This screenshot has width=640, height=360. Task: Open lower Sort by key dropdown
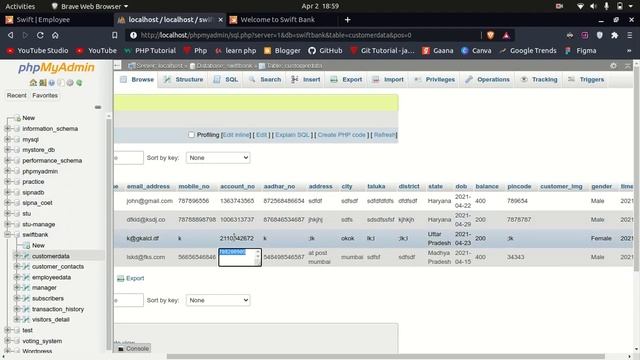point(218,300)
